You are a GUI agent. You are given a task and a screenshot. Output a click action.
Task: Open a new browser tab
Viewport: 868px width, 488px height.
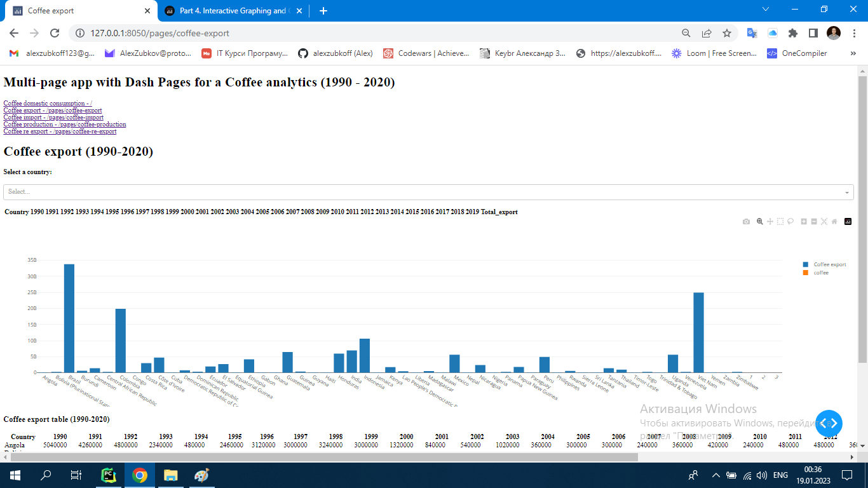(x=323, y=11)
